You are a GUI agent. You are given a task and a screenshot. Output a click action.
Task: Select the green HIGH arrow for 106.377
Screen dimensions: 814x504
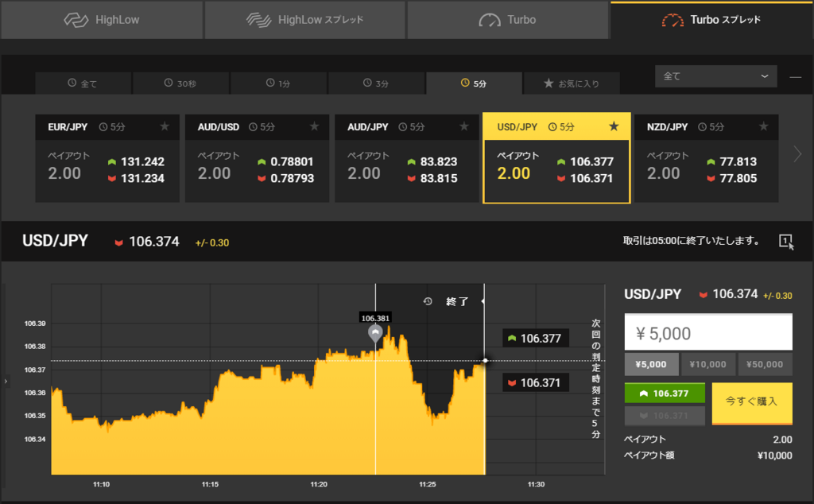[x=665, y=393]
